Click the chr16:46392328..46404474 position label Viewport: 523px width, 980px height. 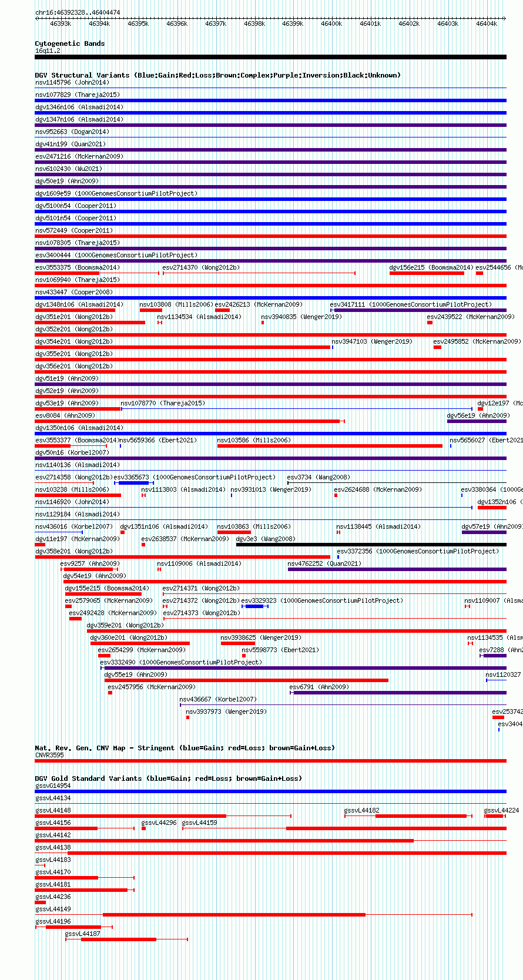tap(78, 12)
